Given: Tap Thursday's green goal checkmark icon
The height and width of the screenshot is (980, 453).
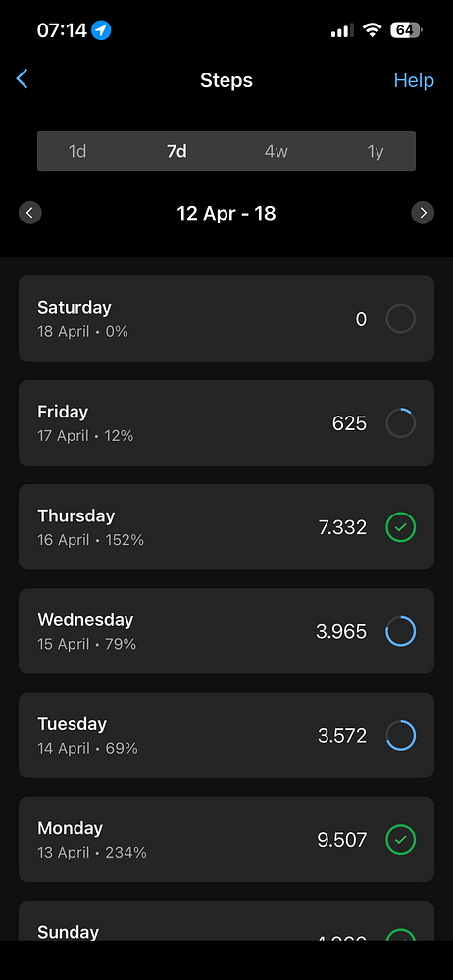Looking at the screenshot, I should [400, 527].
